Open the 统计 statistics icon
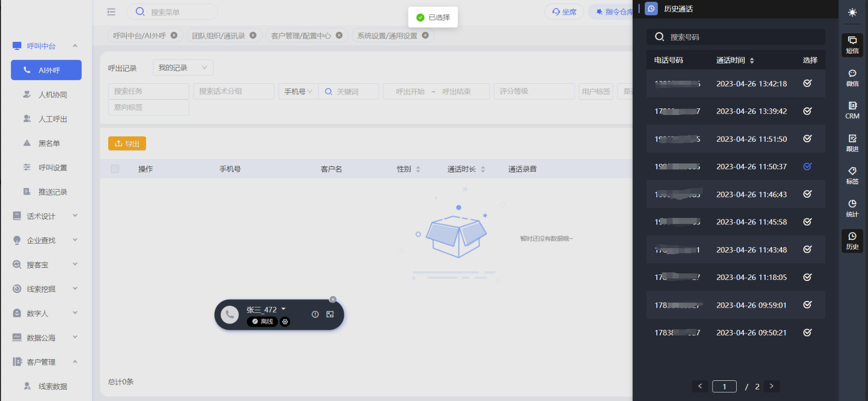Image resolution: width=868 pixels, height=401 pixels. (852, 208)
